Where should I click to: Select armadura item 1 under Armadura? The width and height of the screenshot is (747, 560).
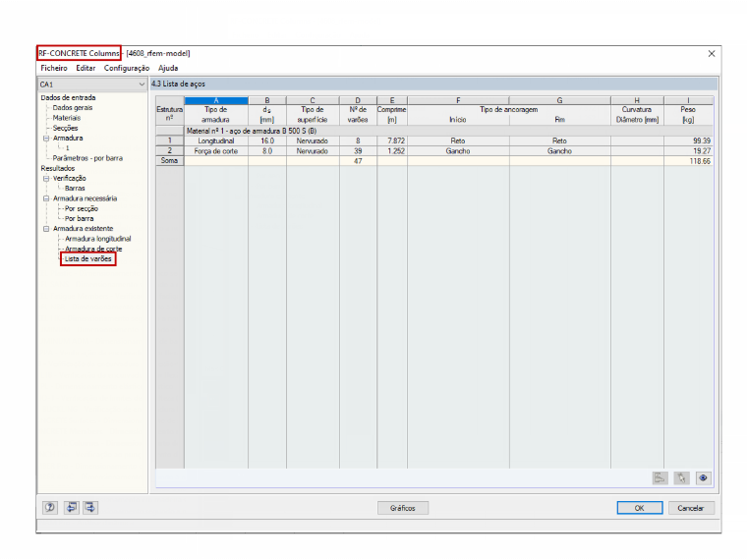tap(67, 148)
